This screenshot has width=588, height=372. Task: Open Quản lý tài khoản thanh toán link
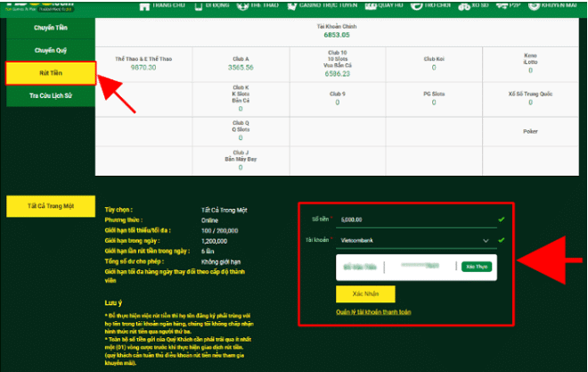[x=373, y=313]
